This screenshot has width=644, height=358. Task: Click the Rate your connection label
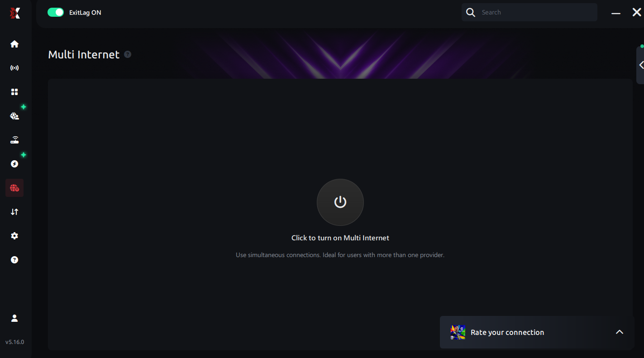coord(507,332)
